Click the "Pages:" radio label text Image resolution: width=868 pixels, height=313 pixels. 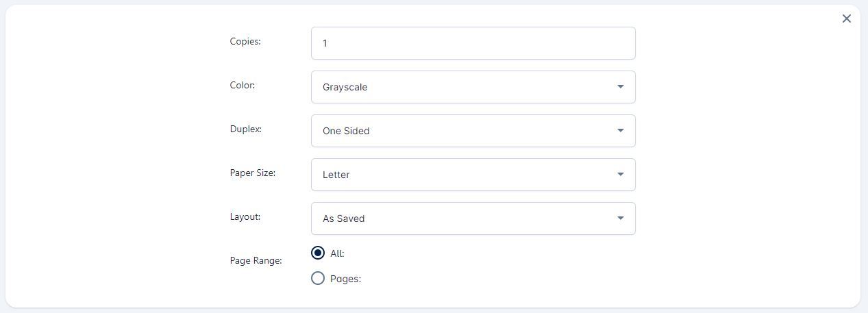click(345, 279)
